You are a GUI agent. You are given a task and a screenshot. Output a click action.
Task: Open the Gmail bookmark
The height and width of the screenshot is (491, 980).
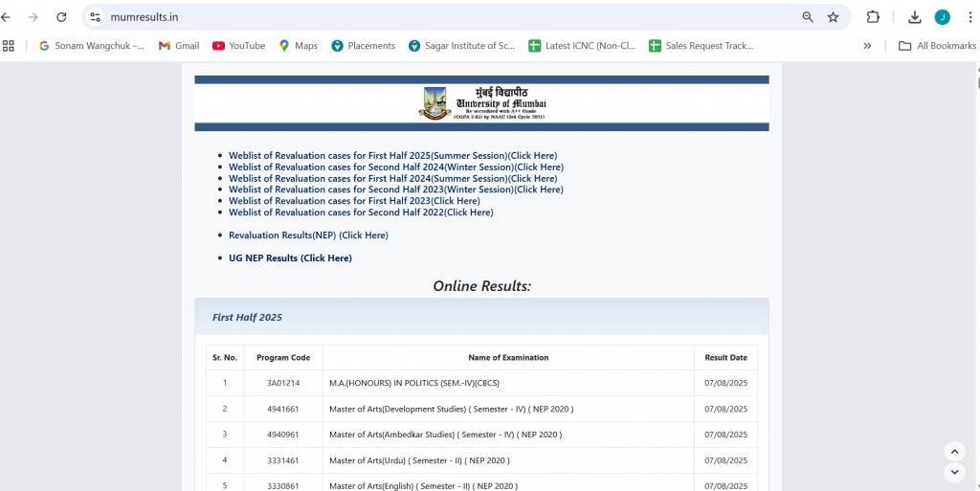(179, 45)
